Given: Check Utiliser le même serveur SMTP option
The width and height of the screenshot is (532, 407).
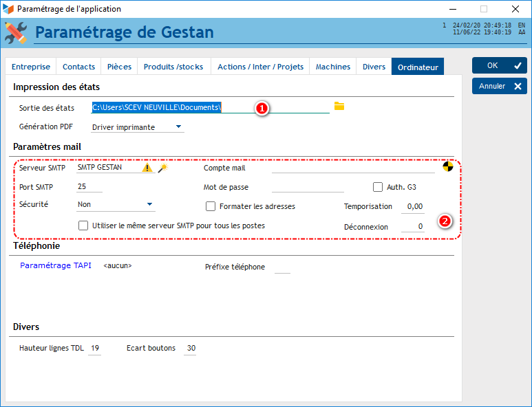Looking at the screenshot, I should 83,225.
